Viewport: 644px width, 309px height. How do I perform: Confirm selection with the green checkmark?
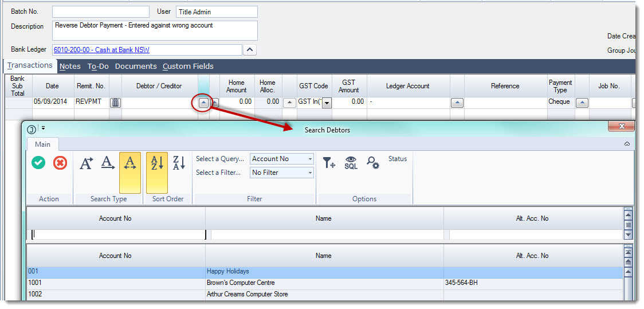pos(38,163)
